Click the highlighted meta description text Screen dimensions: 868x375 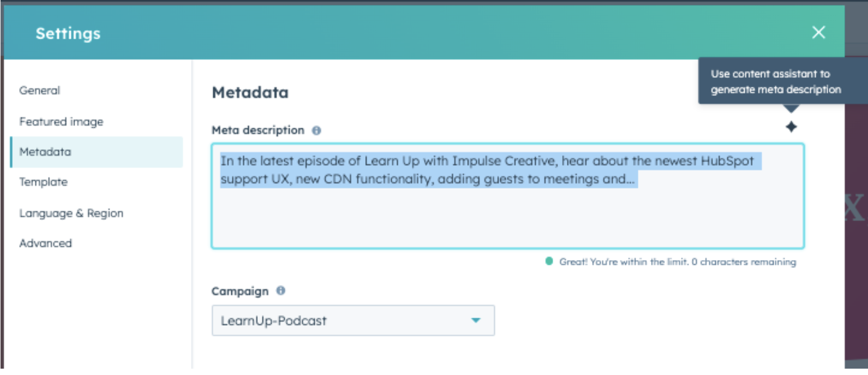click(423, 169)
